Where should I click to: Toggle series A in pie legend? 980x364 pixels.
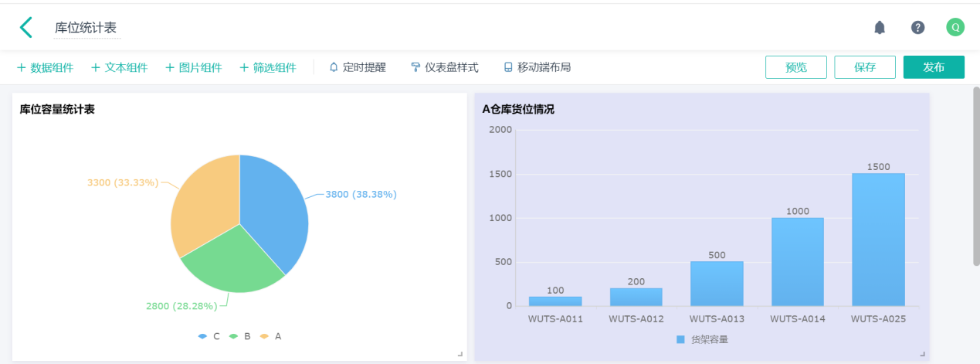click(x=271, y=336)
